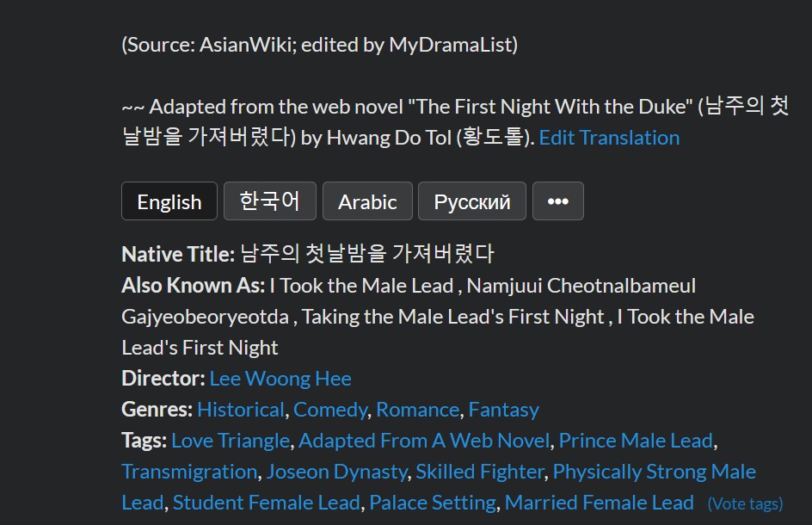Click the Tags label

pos(145,441)
